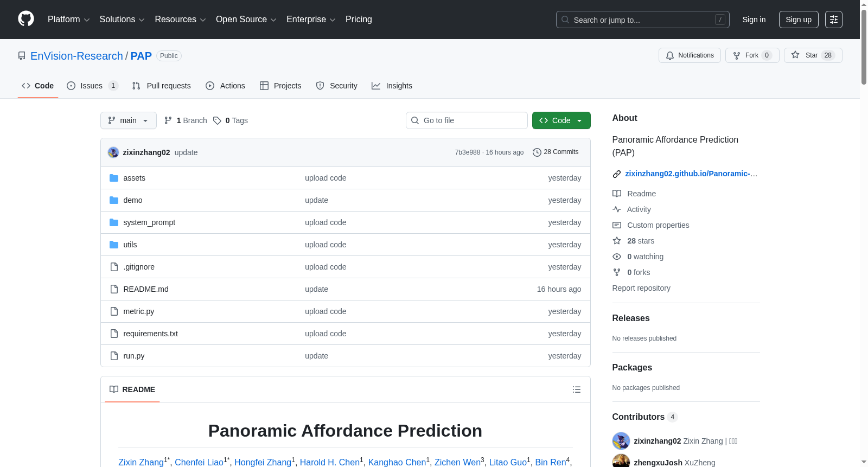
Task: Select the Code tab
Action: point(38,86)
